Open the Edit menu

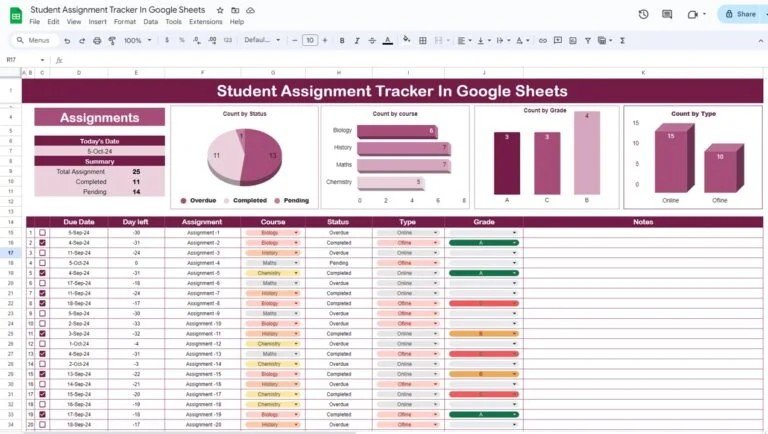(53, 22)
